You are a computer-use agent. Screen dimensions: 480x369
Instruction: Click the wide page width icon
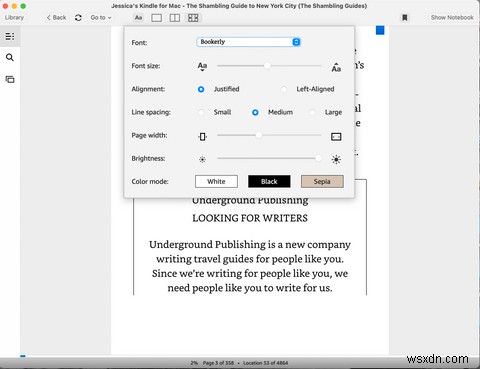(x=336, y=136)
